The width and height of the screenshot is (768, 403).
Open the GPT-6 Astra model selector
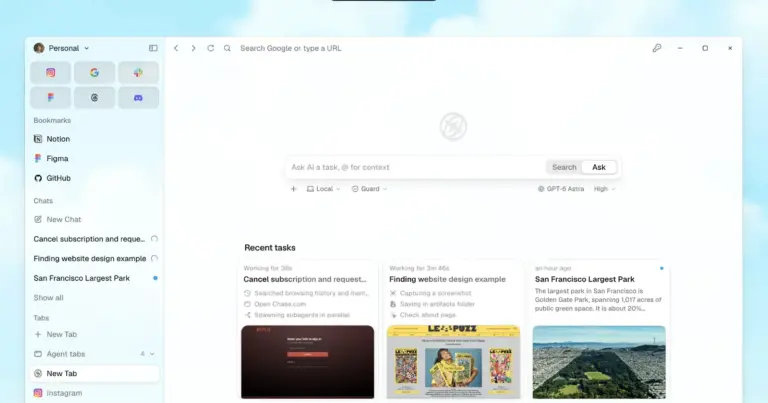pyautogui.click(x=561, y=189)
